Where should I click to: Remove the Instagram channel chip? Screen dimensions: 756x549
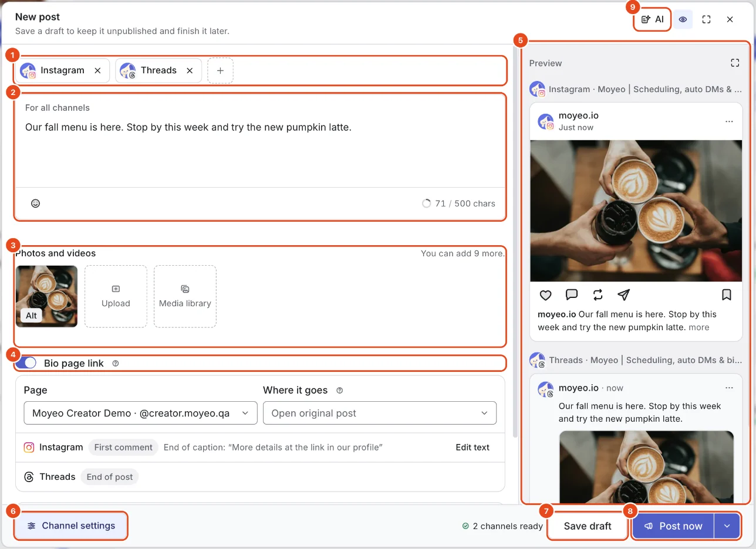pyautogui.click(x=97, y=70)
